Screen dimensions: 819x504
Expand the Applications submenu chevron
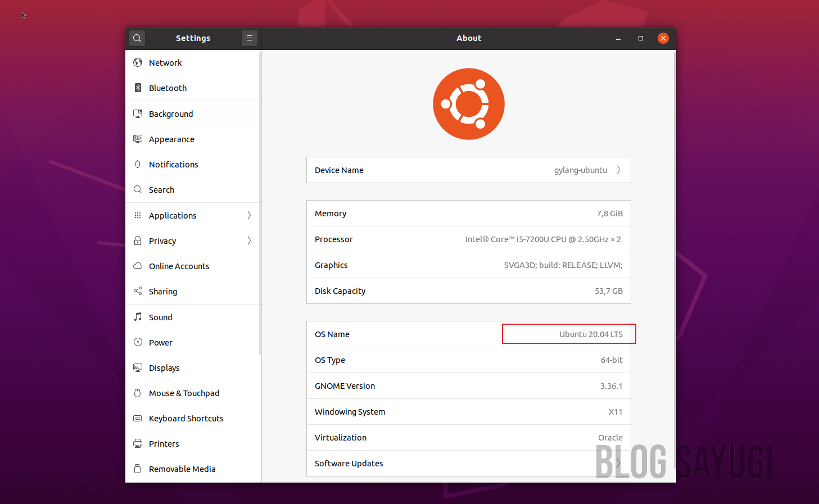pos(249,215)
